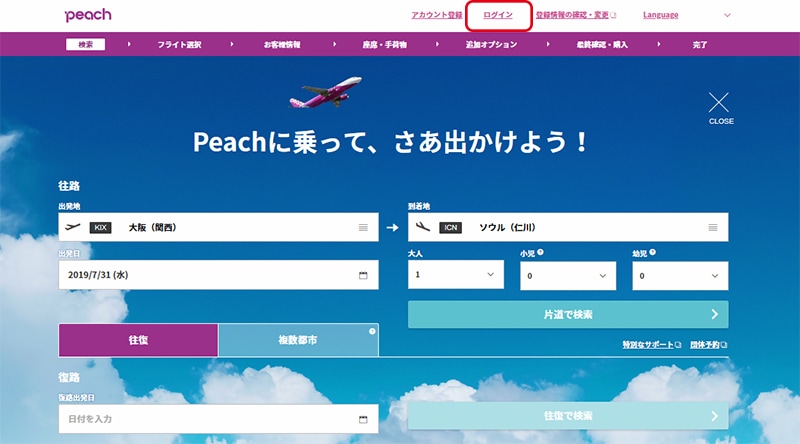Open the 大人 passenger count dropdown
The width and height of the screenshot is (800, 444).
pos(456,275)
